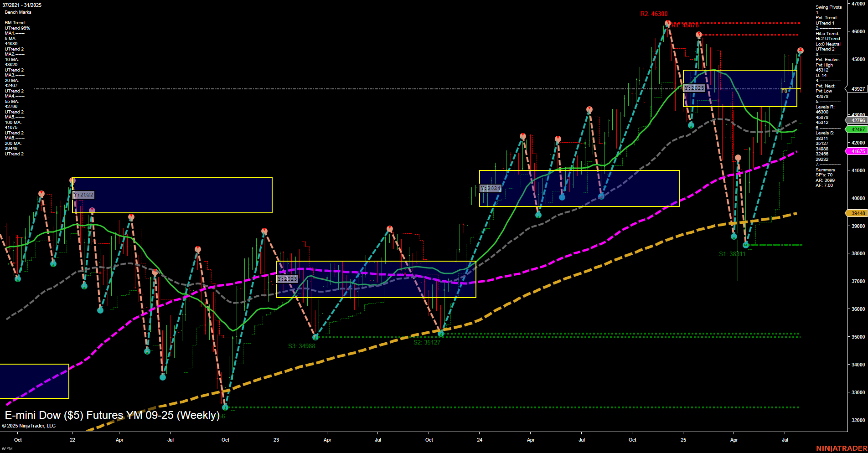Viewport: 868px width, 453px height.
Task: Click the AR: 3699 summary value
Action: 825,180
